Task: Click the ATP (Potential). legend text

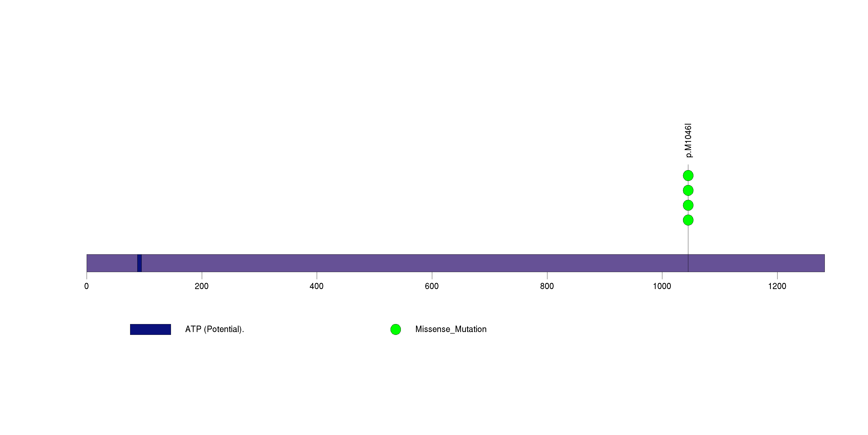Action: (x=214, y=329)
